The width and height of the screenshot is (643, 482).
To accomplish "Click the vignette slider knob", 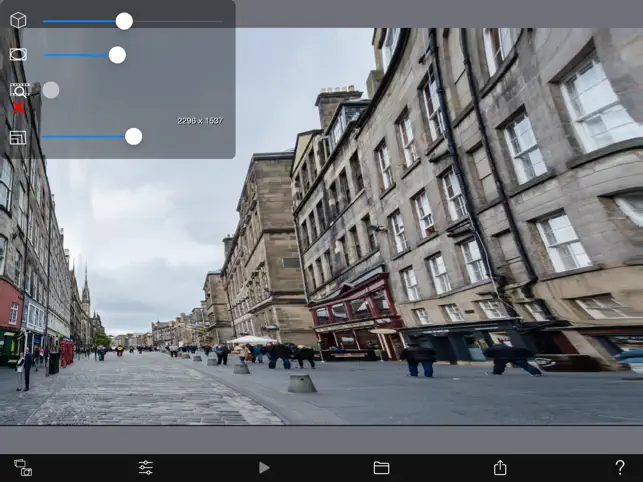I will [x=117, y=55].
